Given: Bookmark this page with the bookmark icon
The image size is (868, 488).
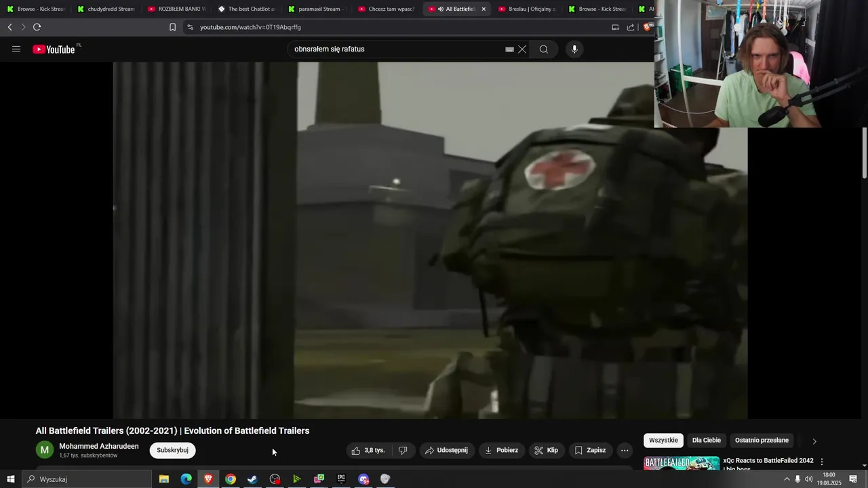Looking at the screenshot, I should [172, 27].
